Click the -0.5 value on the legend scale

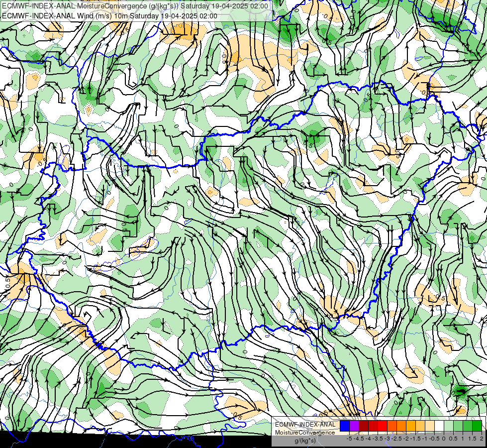434,439
